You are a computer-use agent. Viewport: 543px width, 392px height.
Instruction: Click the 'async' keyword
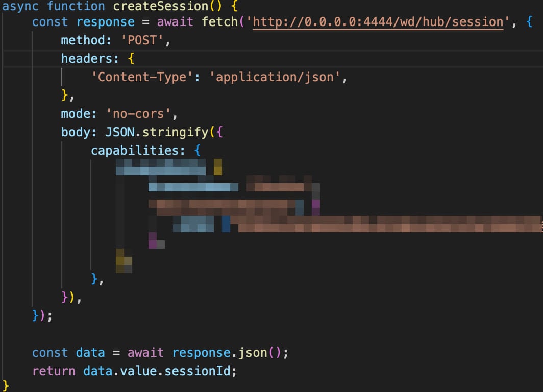point(20,6)
